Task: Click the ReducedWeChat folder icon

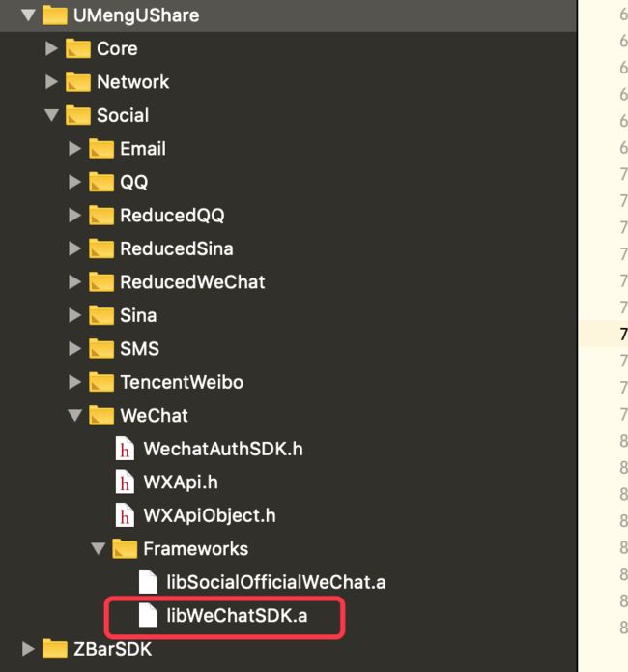Action: point(101,281)
